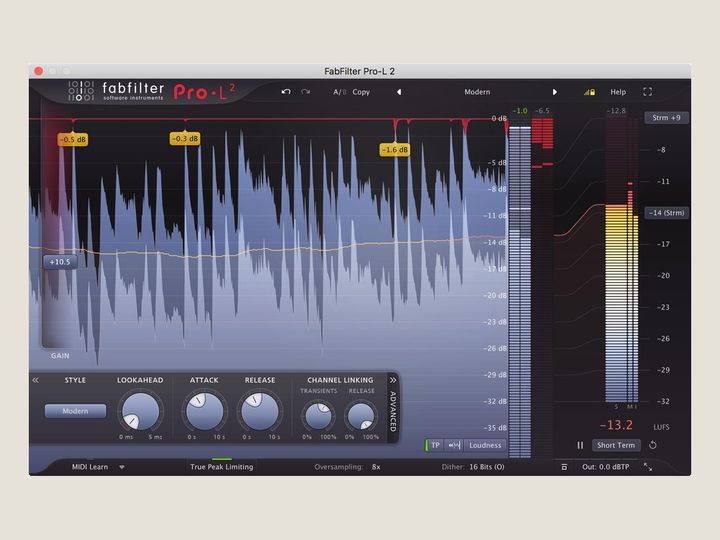Click the Redo arrow icon

click(x=305, y=92)
